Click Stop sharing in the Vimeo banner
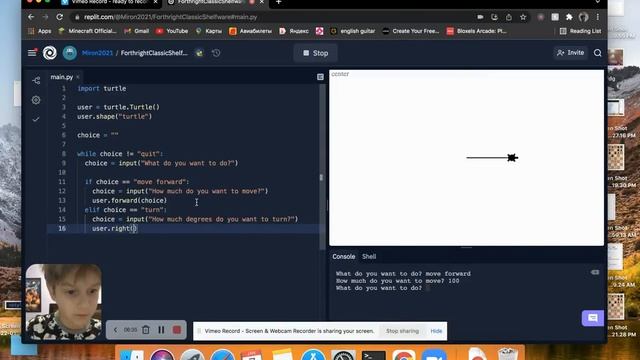This screenshot has height=360, width=640. tap(402, 331)
